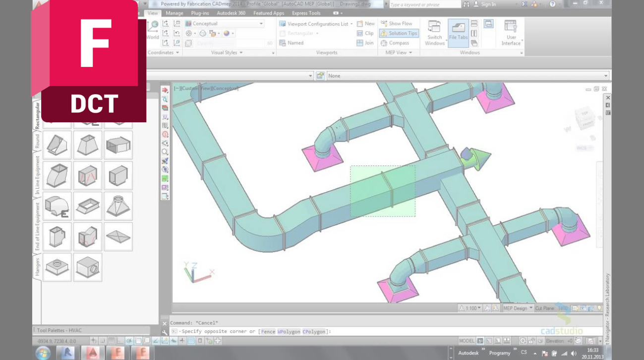
Task: Toggle the File Tabs button
Action: 458,33
